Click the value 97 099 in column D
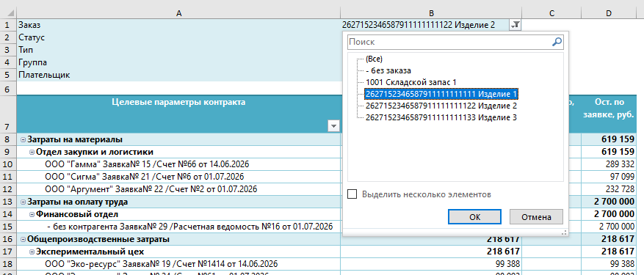The width and height of the screenshot is (644, 275). [623, 177]
